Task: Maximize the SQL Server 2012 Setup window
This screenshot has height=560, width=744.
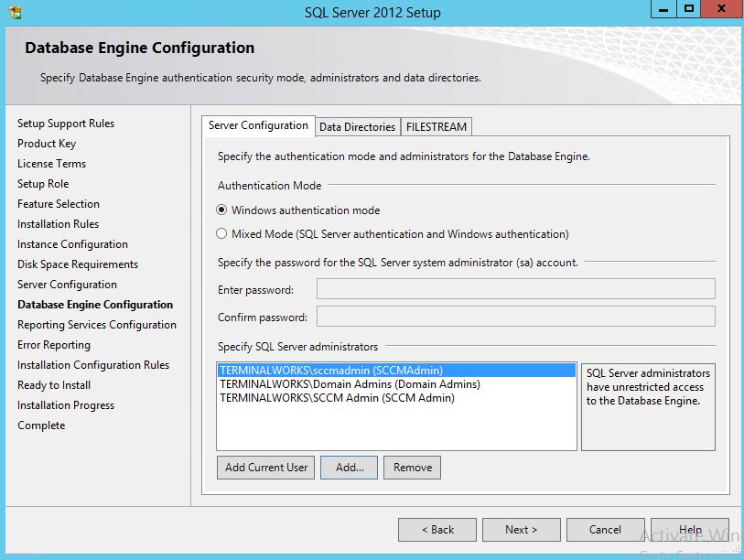Action: (x=688, y=9)
